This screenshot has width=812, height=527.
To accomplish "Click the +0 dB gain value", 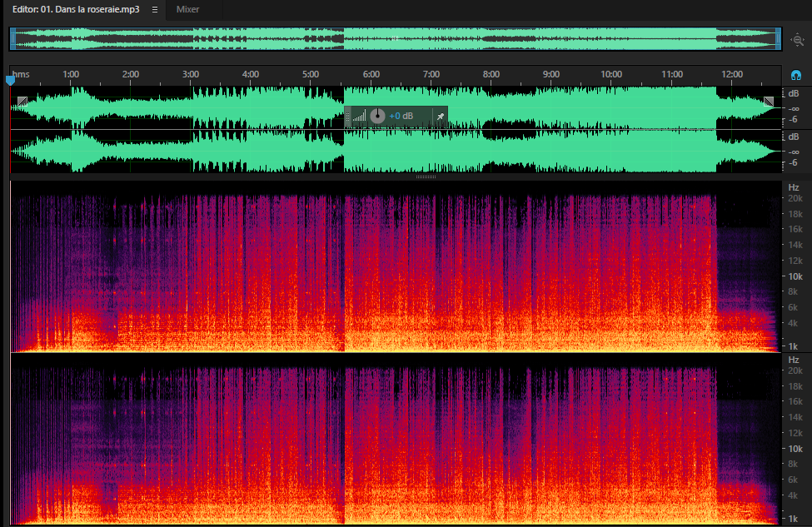I will [x=401, y=116].
